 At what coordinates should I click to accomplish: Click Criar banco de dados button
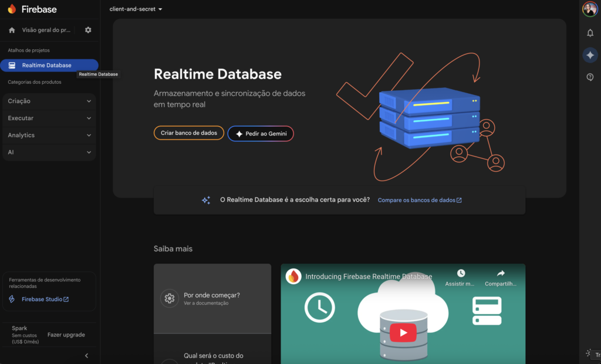tap(188, 133)
